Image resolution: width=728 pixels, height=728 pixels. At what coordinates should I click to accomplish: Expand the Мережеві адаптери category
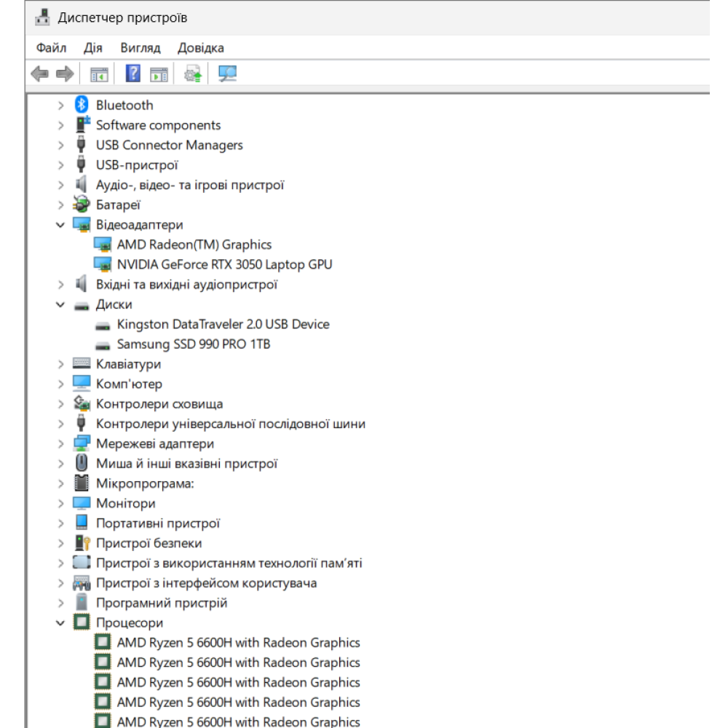click(61, 444)
